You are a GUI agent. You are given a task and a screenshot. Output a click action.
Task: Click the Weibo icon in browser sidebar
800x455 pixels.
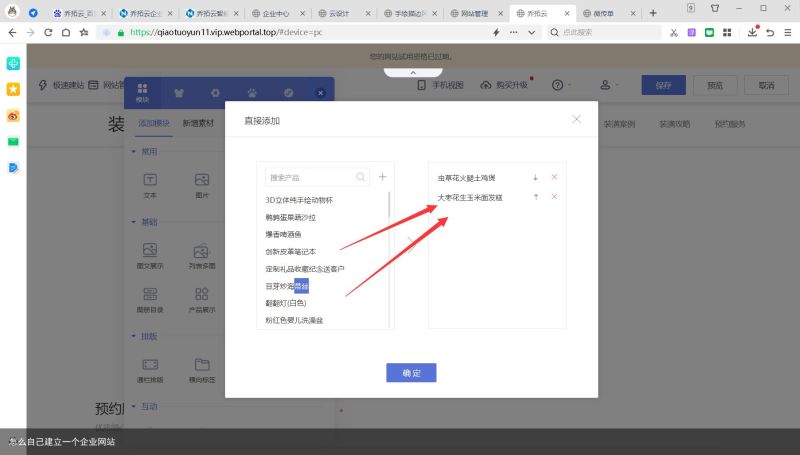pyautogui.click(x=13, y=116)
